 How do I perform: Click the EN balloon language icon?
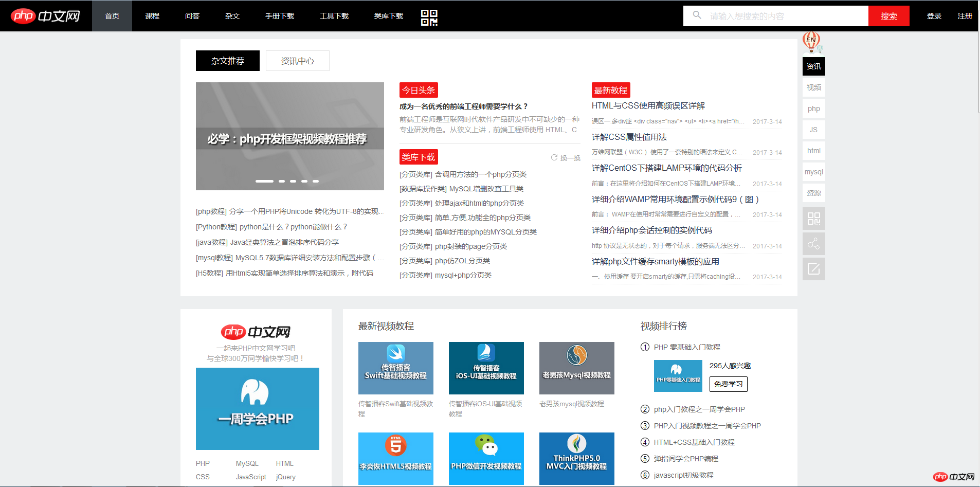812,42
